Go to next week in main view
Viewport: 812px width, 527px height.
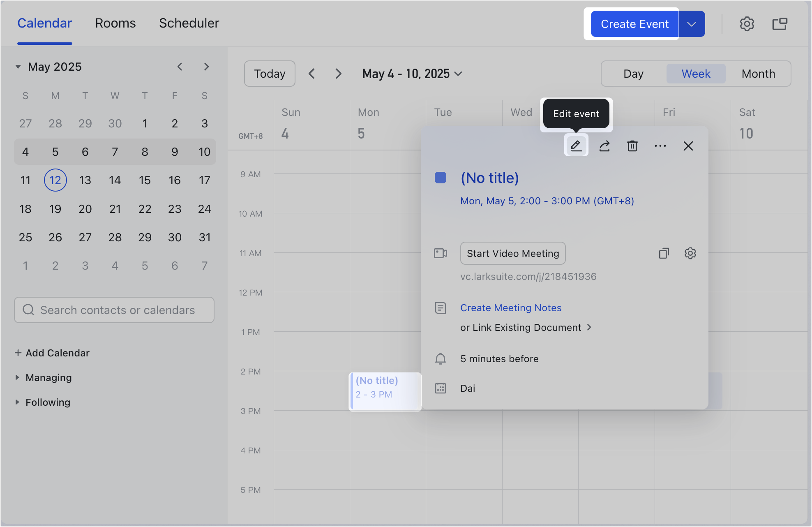click(x=338, y=74)
